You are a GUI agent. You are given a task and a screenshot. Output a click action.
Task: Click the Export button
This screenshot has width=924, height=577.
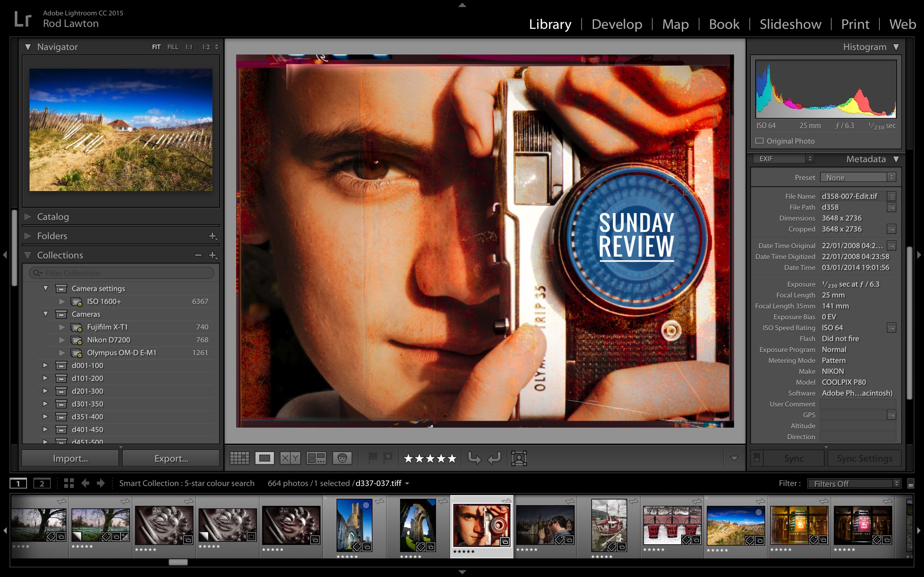[x=171, y=458]
